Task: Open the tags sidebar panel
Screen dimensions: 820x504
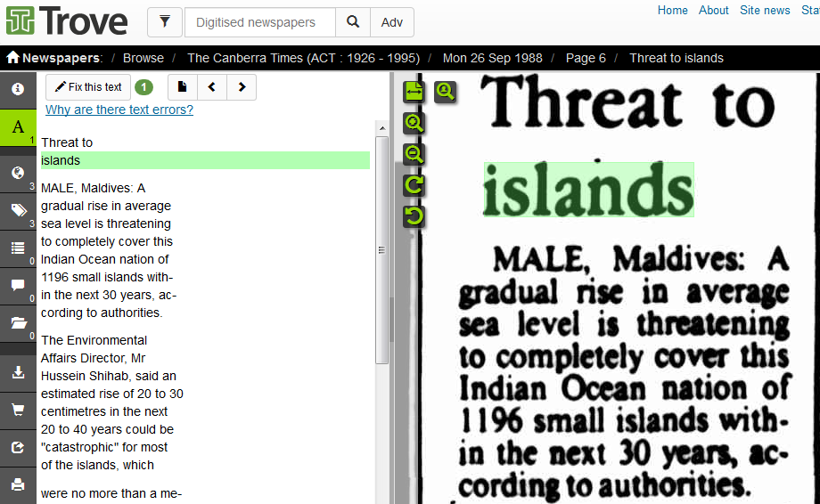Action: click(18, 211)
